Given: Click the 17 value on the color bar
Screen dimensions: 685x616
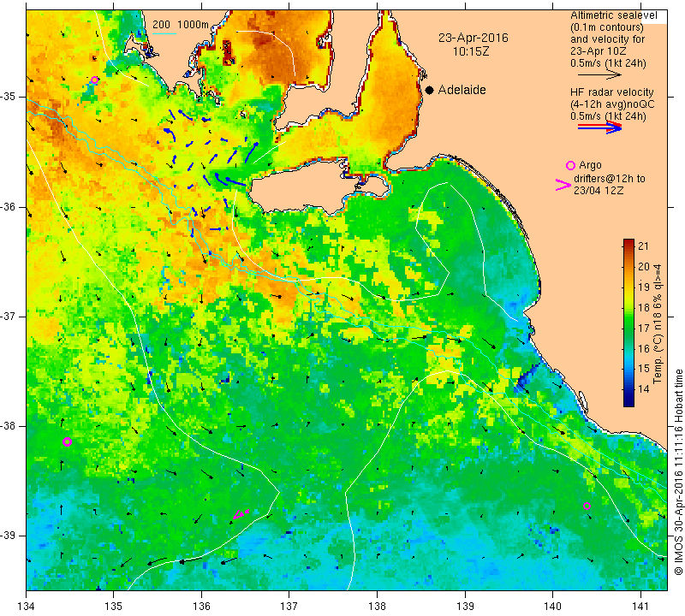Looking at the screenshot, I should tap(644, 328).
